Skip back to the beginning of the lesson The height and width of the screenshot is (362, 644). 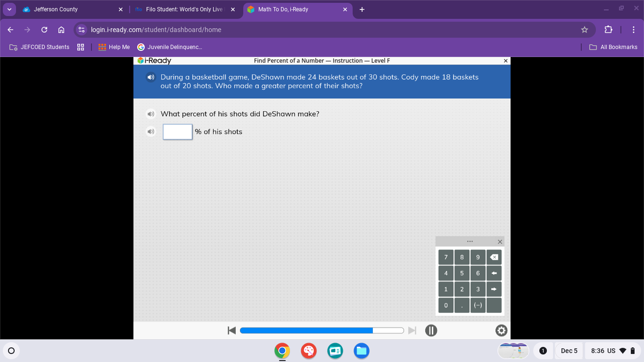(x=231, y=330)
